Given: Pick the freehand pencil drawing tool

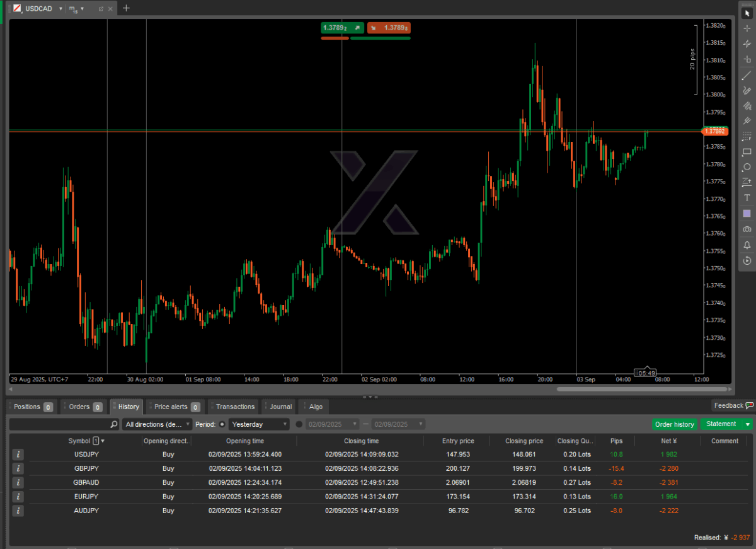Looking at the screenshot, I should [x=747, y=90].
